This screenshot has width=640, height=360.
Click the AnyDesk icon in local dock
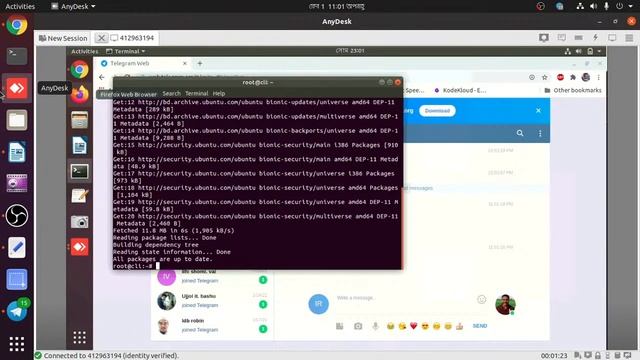17,88
